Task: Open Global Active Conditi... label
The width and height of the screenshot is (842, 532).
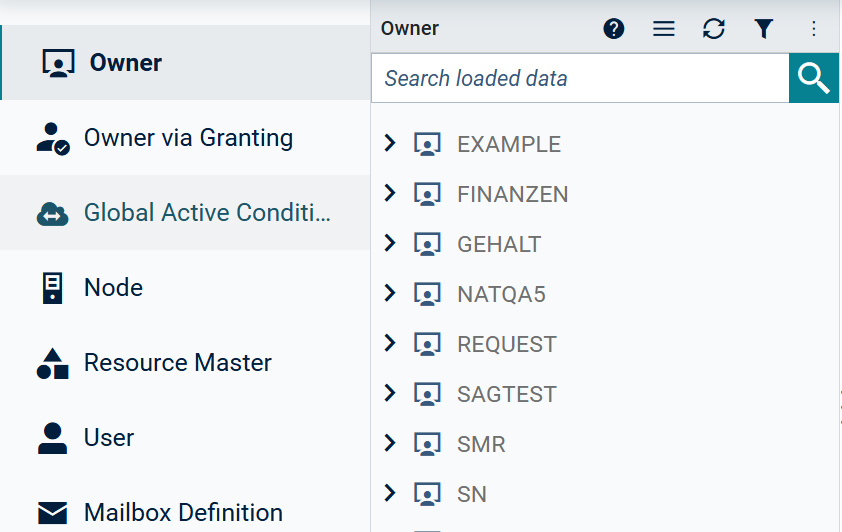Action: tap(207, 213)
